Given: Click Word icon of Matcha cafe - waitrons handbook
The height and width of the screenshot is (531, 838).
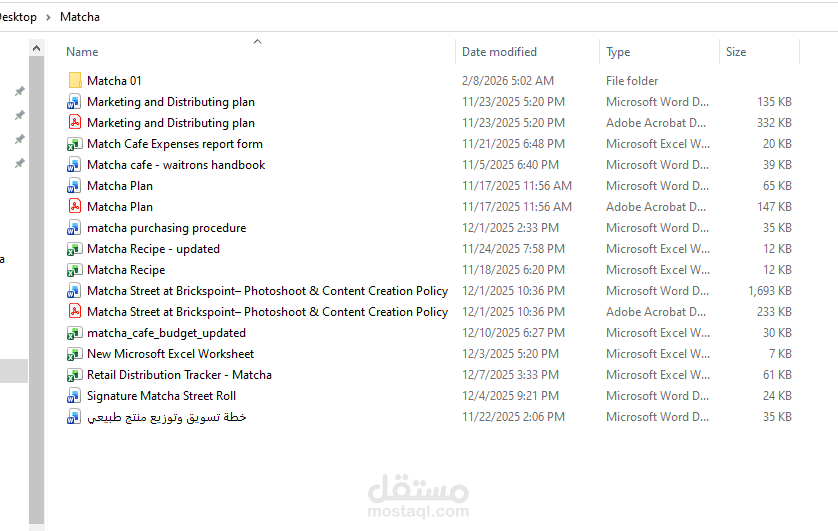Looking at the screenshot, I should [74, 165].
